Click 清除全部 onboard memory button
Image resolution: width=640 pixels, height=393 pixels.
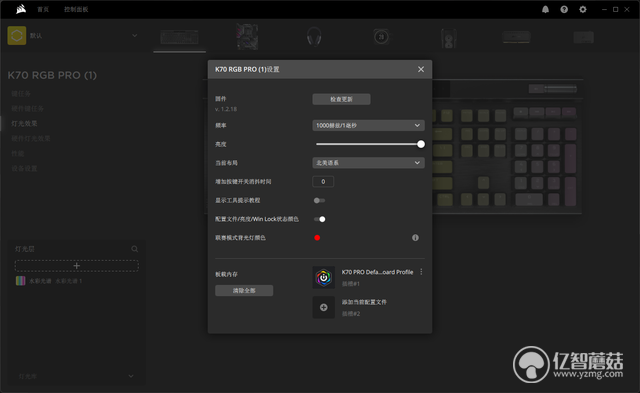click(244, 291)
